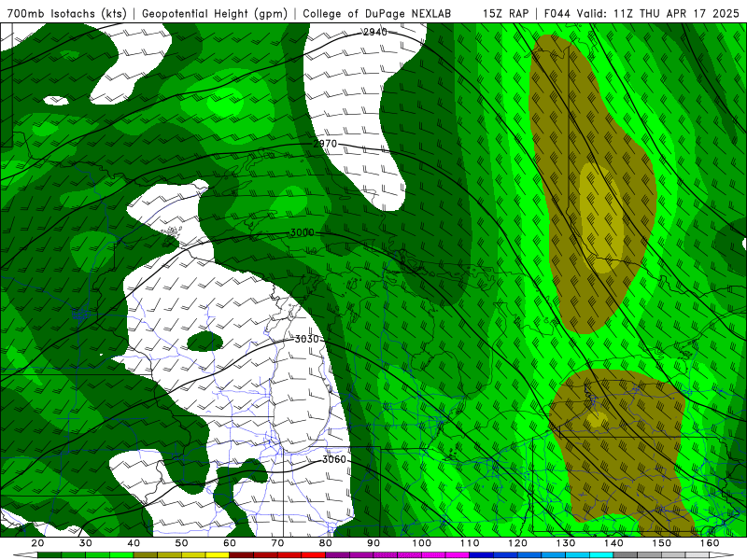The image size is (747, 560).
Task: Click the 2970 height contour label
Action: (325, 144)
